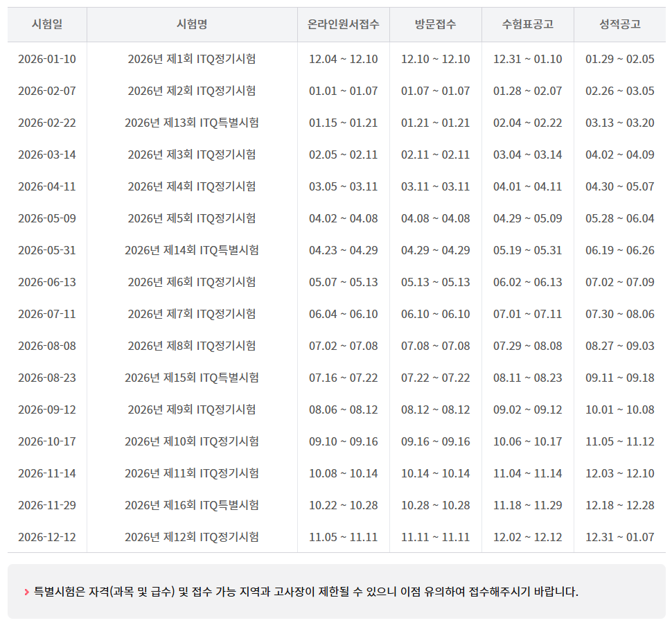
Task: Click the 시험일 column header
Action: [x=47, y=24]
